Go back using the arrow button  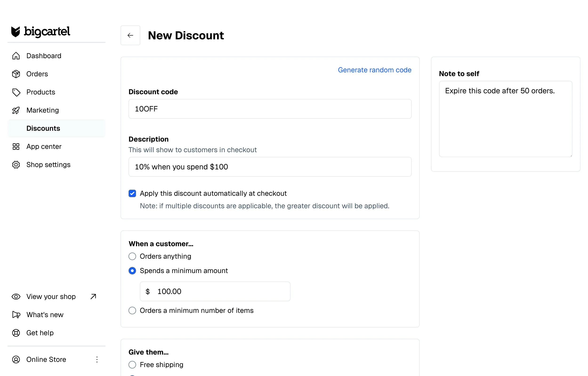pos(130,35)
